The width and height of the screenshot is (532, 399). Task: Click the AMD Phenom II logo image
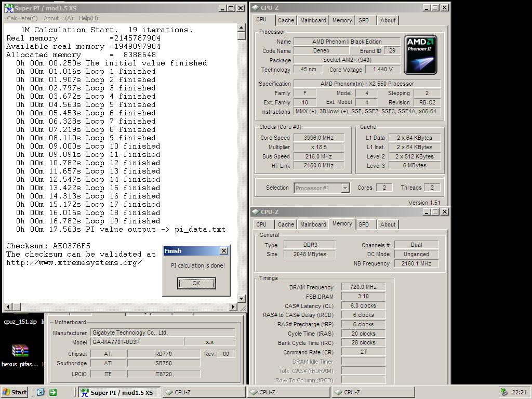tap(420, 55)
